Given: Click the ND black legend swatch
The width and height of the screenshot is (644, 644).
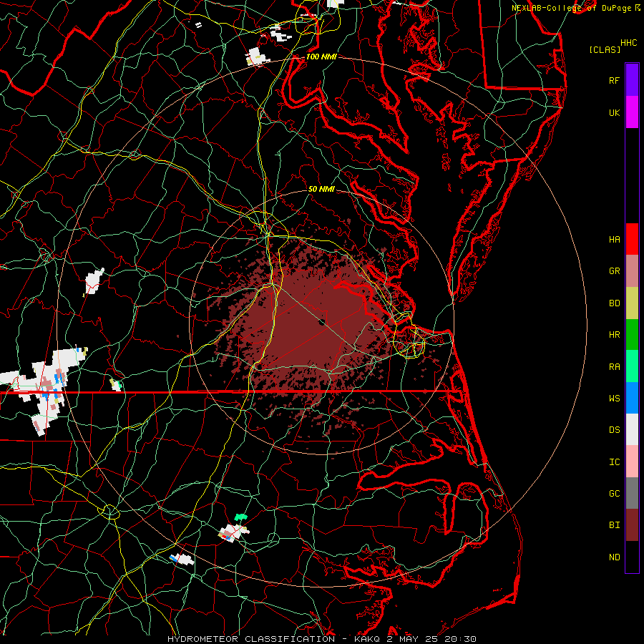Looking at the screenshot, I should coord(632,557).
